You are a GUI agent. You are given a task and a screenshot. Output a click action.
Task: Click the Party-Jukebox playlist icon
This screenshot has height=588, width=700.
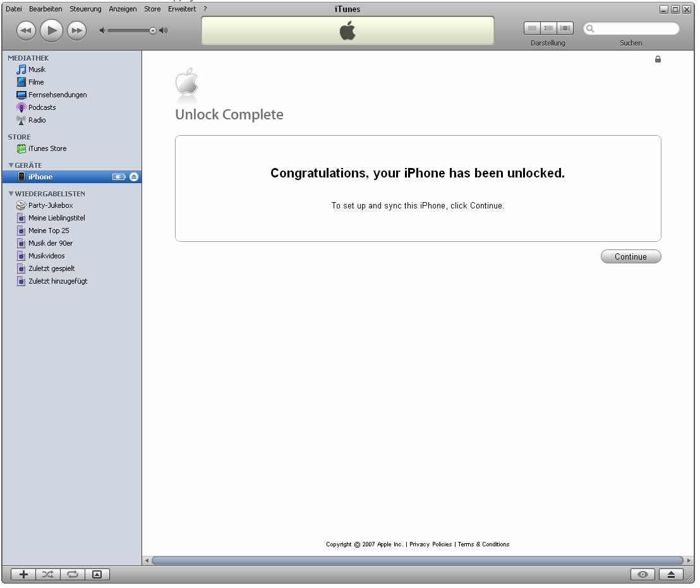(x=21, y=206)
